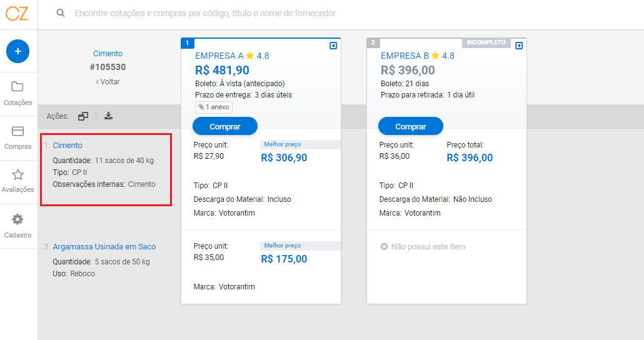
Task: Go back with Voltar link
Action: point(108,82)
